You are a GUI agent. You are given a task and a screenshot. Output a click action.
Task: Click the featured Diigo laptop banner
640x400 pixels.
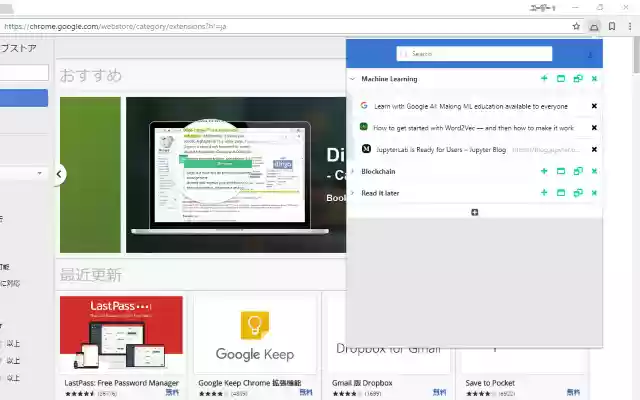pos(236,175)
